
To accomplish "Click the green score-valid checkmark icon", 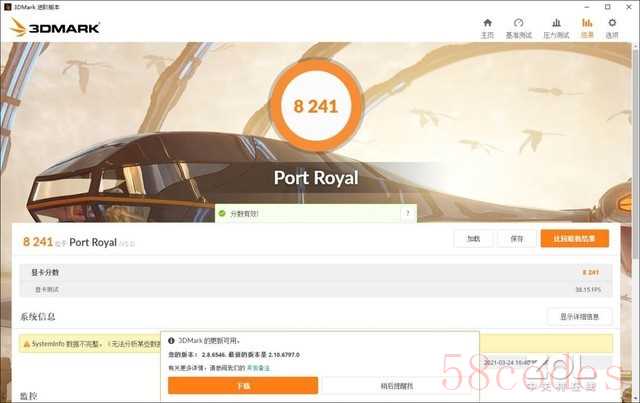I will (x=222, y=213).
